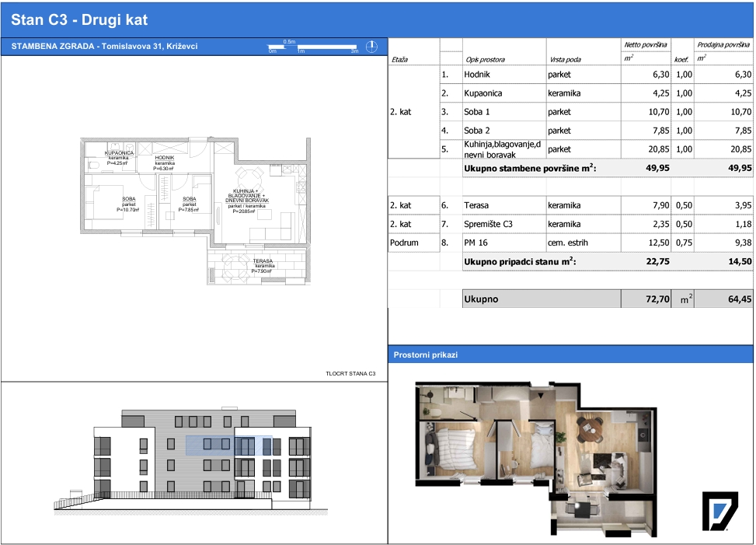Click the 'Prodajna površina' column header

(x=723, y=44)
